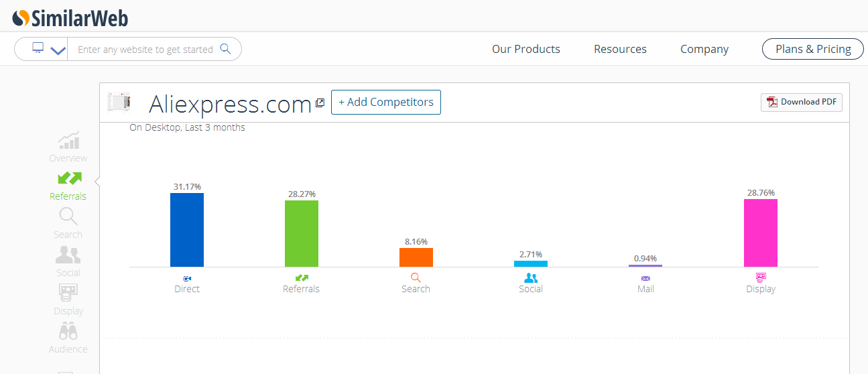Viewport: 868px width, 374px height.
Task: Open the Overview section in sidebar
Action: click(68, 147)
